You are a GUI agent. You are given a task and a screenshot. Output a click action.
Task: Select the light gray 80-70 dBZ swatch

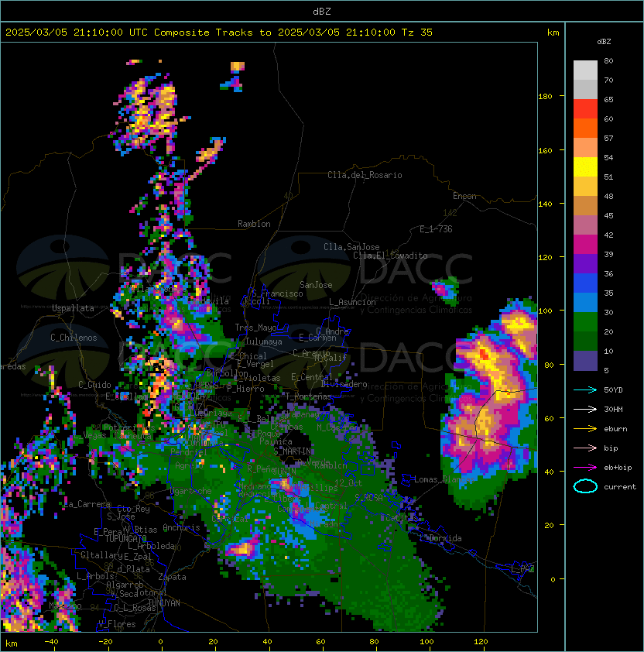click(x=585, y=70)
